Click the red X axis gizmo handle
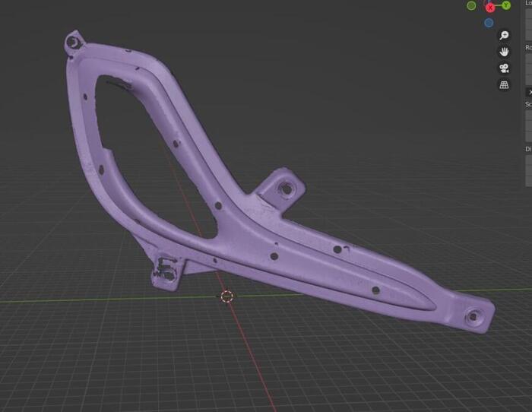This screenshot has width=532, height=412. point(490,8)
